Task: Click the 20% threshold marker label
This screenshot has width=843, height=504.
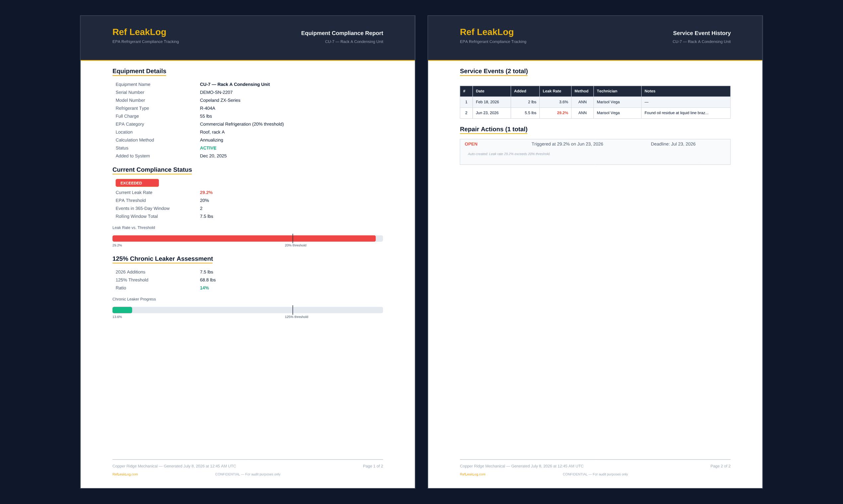Action: [x=295, y=245]
